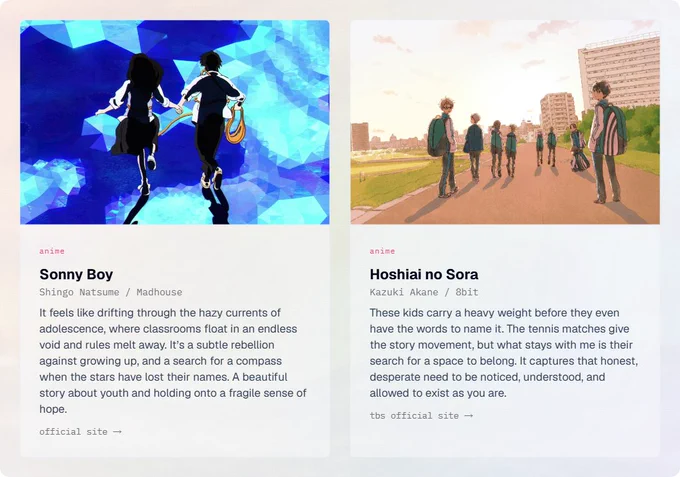Click the Hoshiai no Sora title
The width and height of the screenshot is (680, 477).
pos(424,274)
